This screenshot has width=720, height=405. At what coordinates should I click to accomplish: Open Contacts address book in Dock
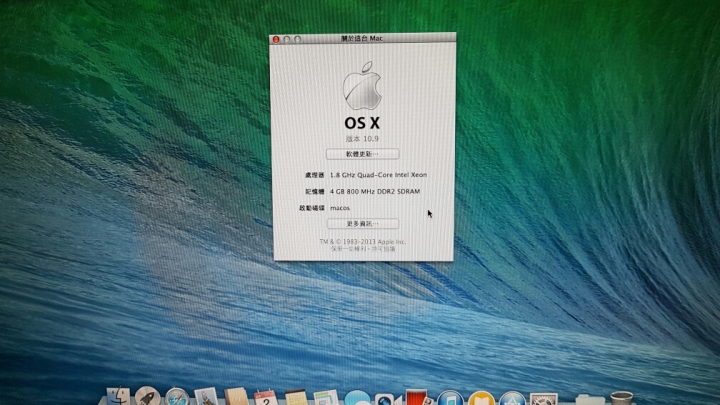(x=236, y=397)
